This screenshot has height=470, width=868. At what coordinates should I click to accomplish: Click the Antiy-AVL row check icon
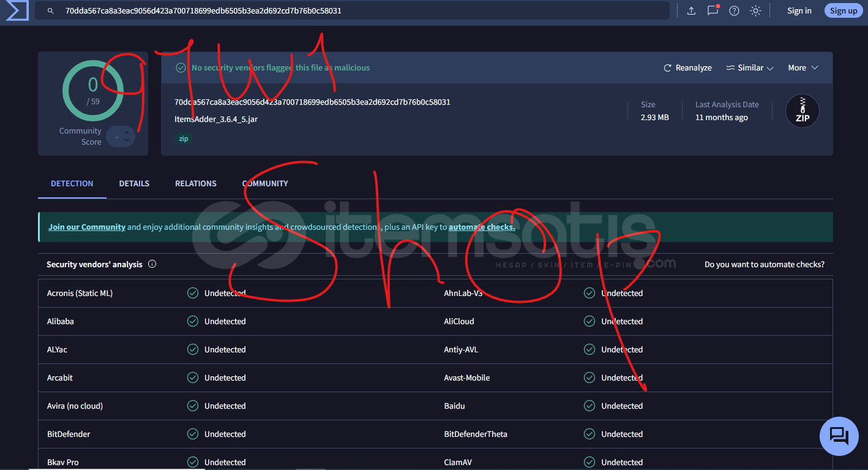pos(589,349)
